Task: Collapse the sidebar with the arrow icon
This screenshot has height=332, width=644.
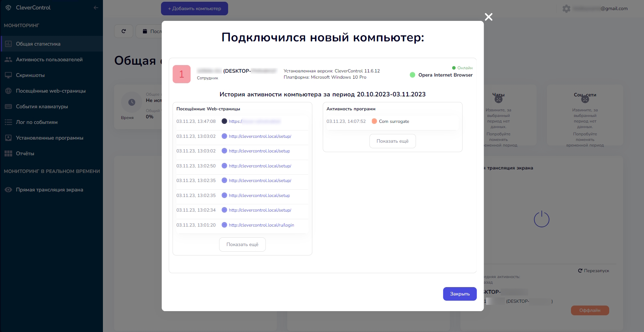Action: [96, 8]
